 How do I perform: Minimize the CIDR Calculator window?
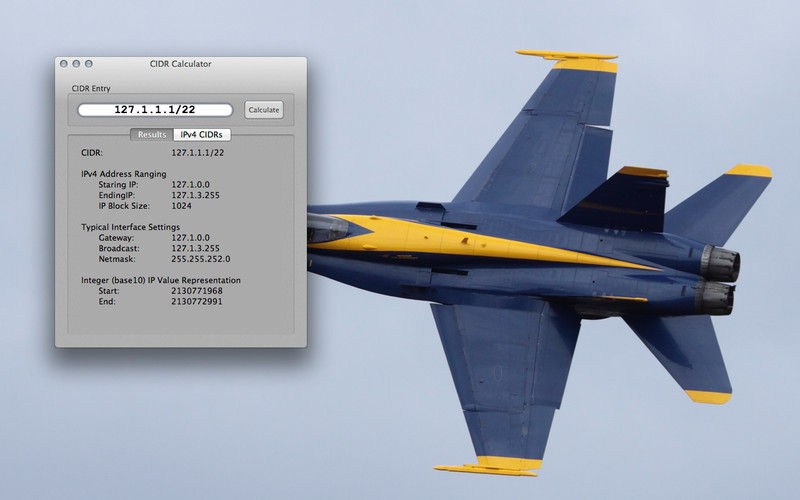click(76, 64)
